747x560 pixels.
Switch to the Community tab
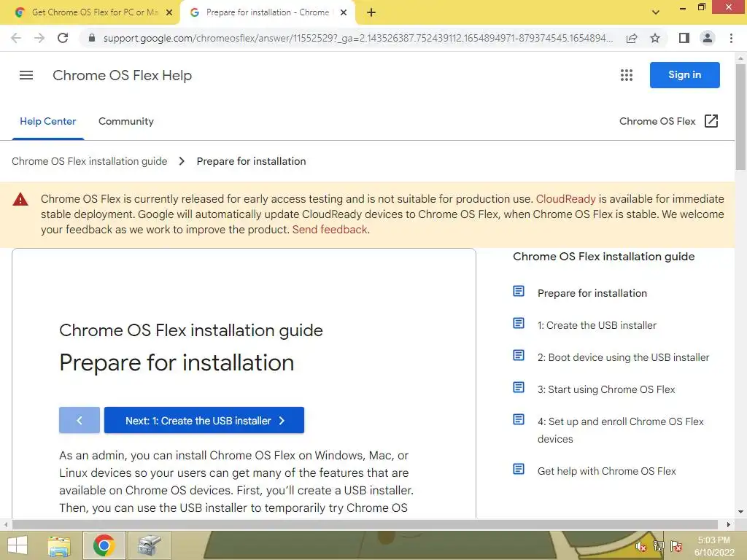coord(125,122)
